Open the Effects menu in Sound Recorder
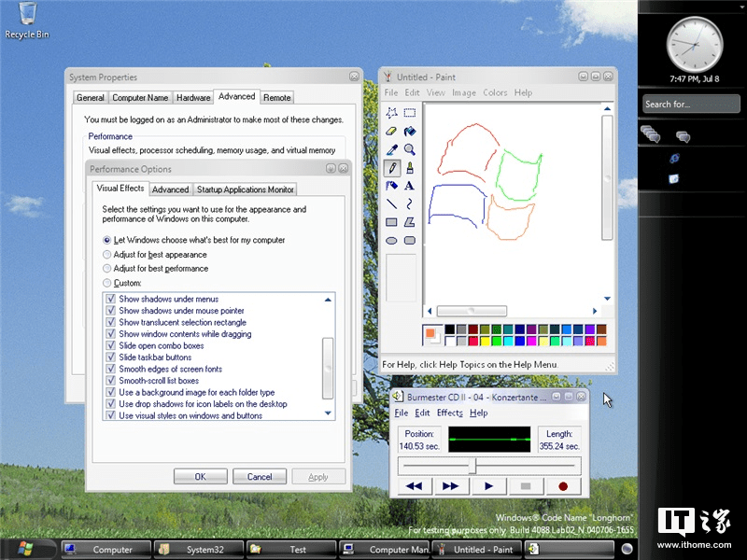This screenshot has height=560, width=747. click(449, 413)
